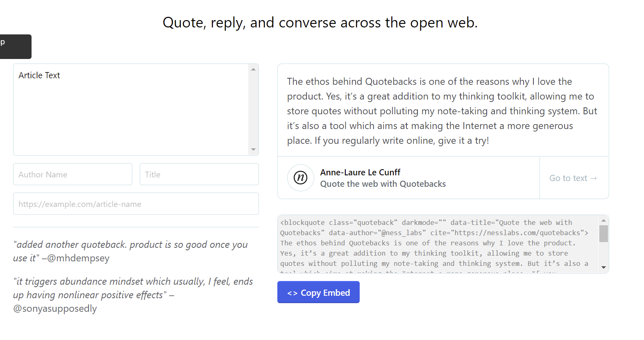Click up arrow of embed code scrollbar
Viewport: 644px width, 340px height.
(603, 220)
